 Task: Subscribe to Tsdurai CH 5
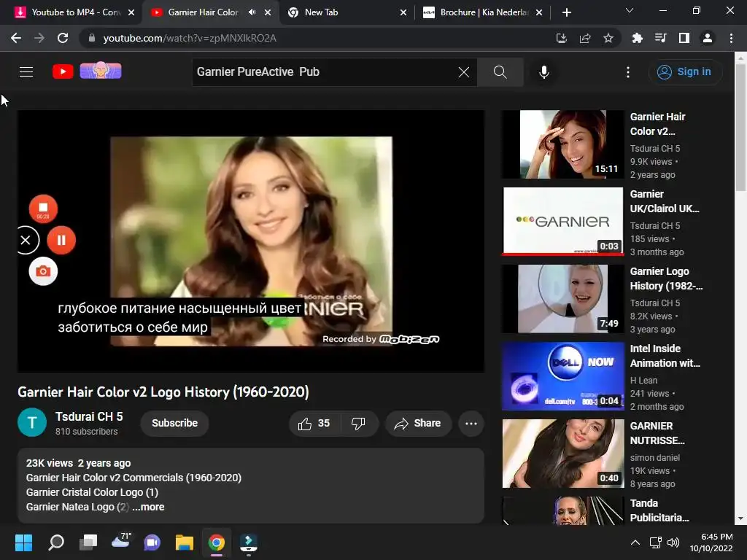[174, 424]
